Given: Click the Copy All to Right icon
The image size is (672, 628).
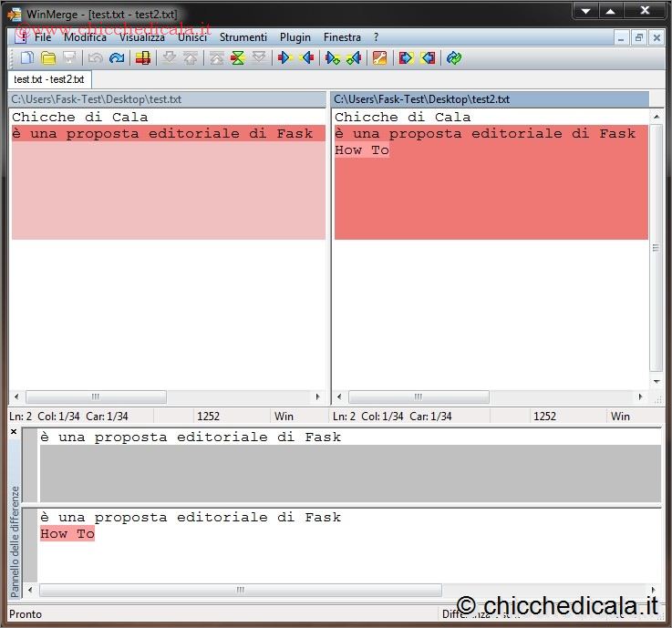Looking at the screenshot, I should tap(406, 58).
